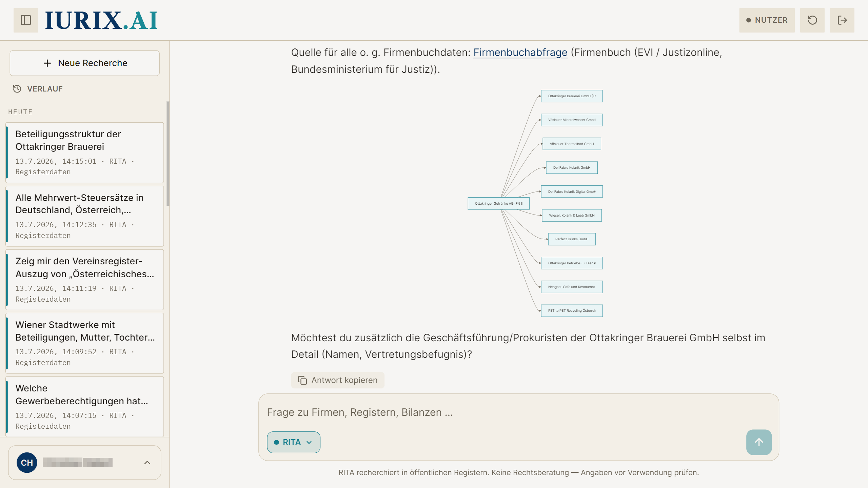This screenshot has height=488, width=868.
Task: Click timestamp 13.7.2026, 14:09:52
Action: (x=56, y=352)
